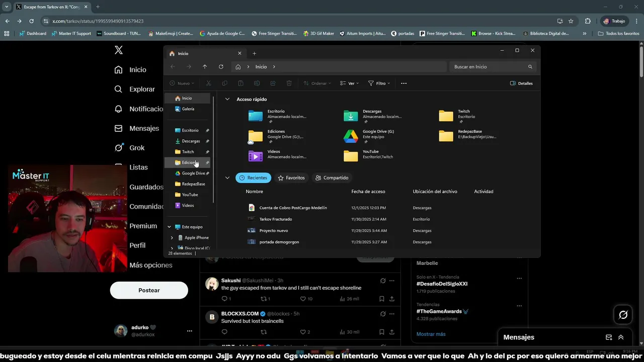644x362 pixels.
Task: Close the Inicio File Explorer tab
Action: 239,53
